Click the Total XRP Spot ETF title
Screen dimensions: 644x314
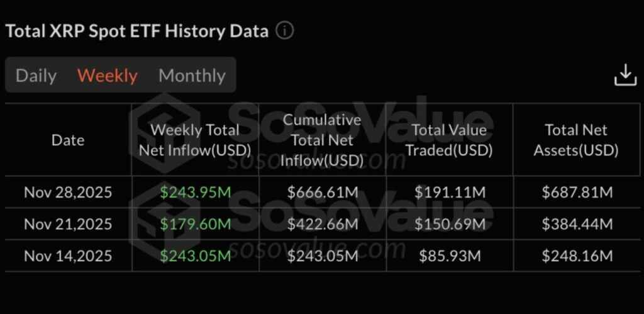[x=137, y=31]
